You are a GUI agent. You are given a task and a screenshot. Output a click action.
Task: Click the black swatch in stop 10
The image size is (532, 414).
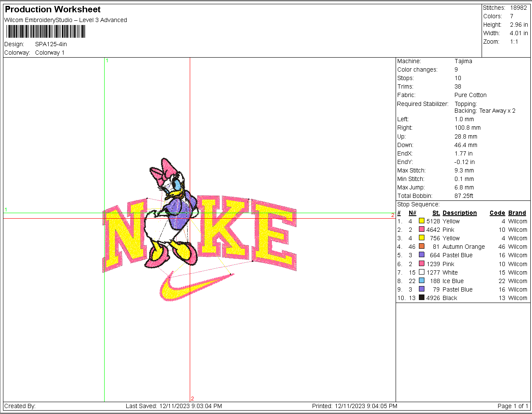tap(421, 297)
